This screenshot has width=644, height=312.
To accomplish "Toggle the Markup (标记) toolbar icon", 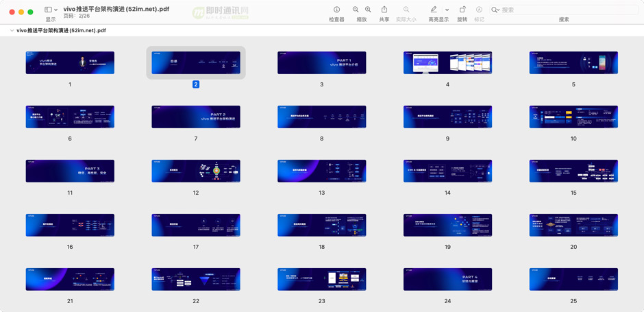I will [479, 10].
